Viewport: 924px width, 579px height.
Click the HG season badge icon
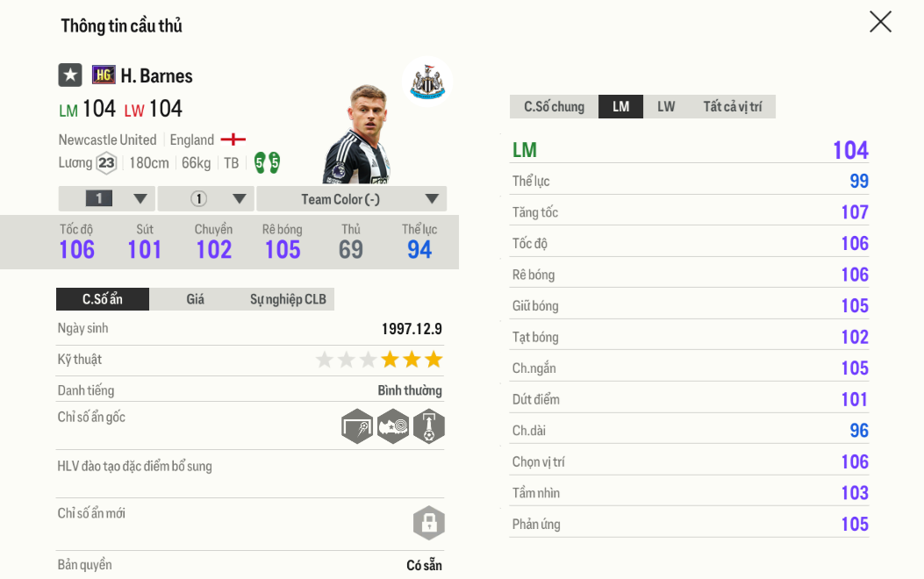(x=104, y=75)
